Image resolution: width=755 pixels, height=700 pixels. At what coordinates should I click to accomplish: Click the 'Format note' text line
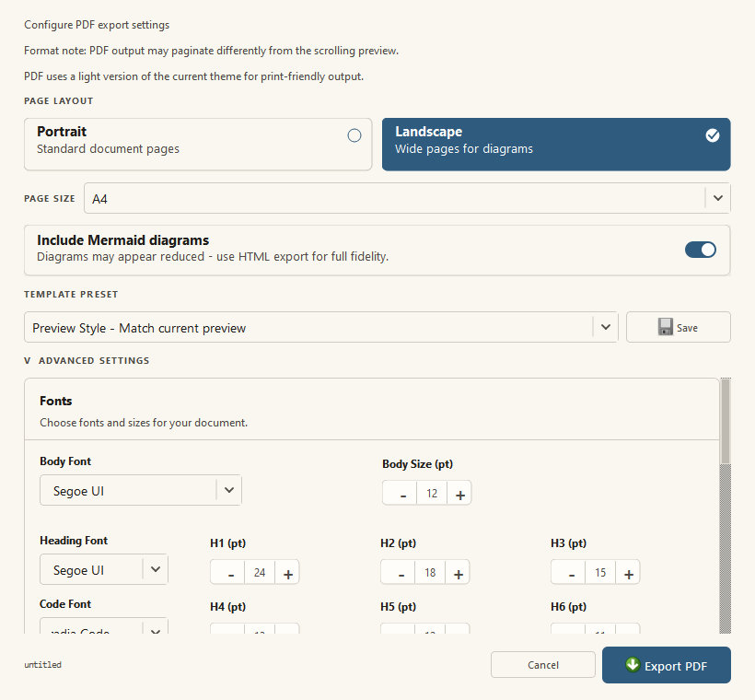(212, 51)
